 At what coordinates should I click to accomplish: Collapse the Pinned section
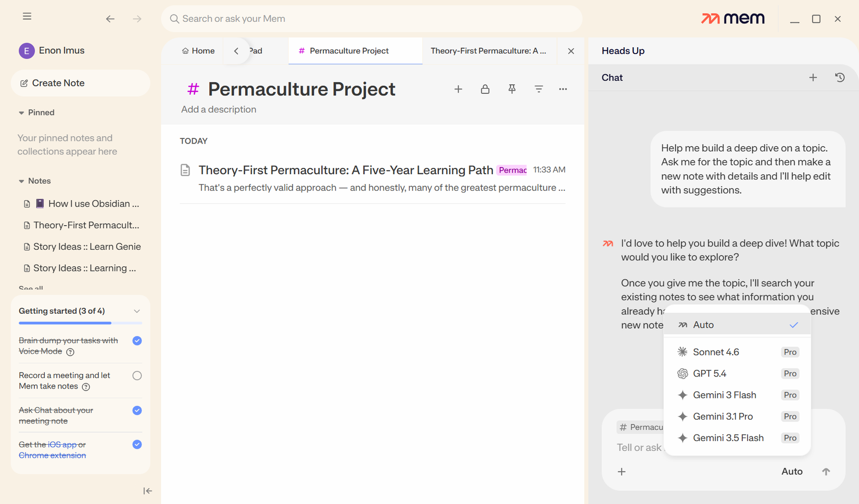[21, 113]
